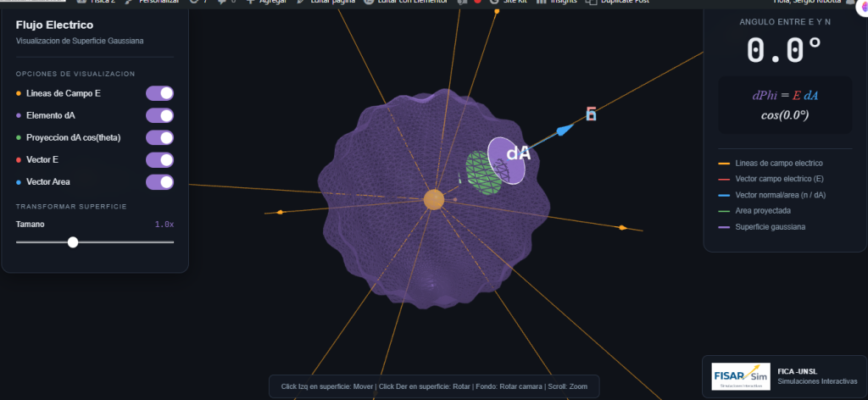The width and height of the screenshot is (868, 400).
Task: Toggle the Vector Area switch
Action: pyautogui.click(x=159, y=181)
